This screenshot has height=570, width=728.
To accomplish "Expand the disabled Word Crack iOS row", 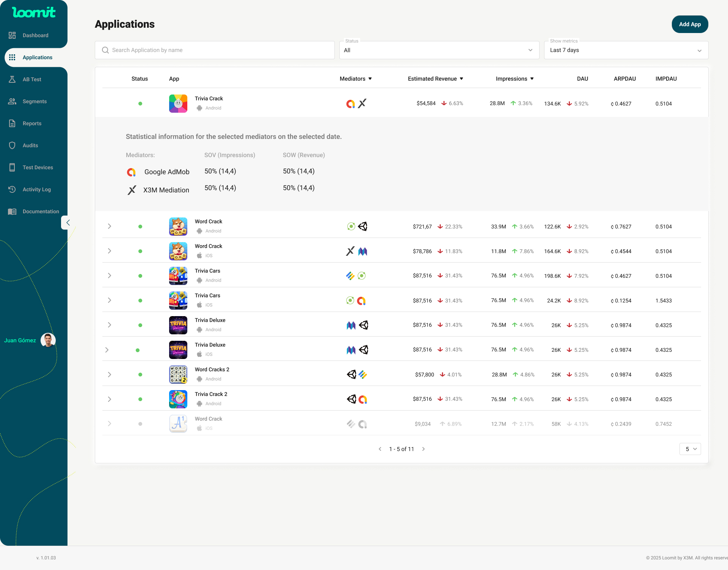I will [109, 424].
